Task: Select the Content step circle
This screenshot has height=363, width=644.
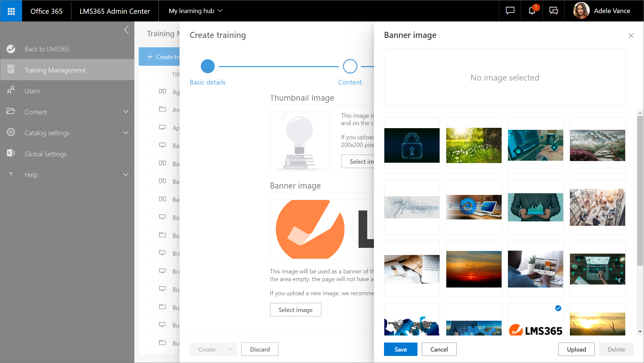Action: (x=350, y=66)
